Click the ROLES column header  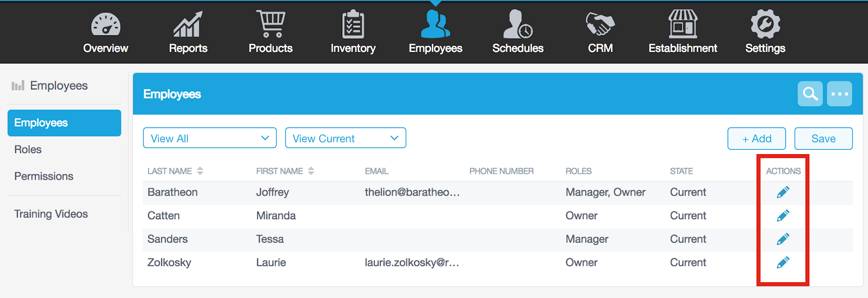coord(578,171)
